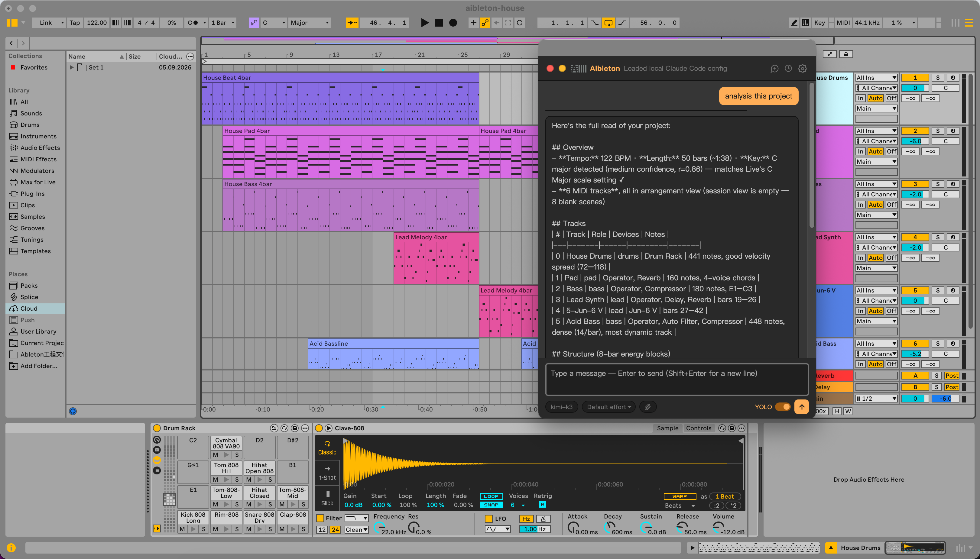980x559 pixels.
Task: Open browser columns options ellipsis
Action: pos(190,57)
